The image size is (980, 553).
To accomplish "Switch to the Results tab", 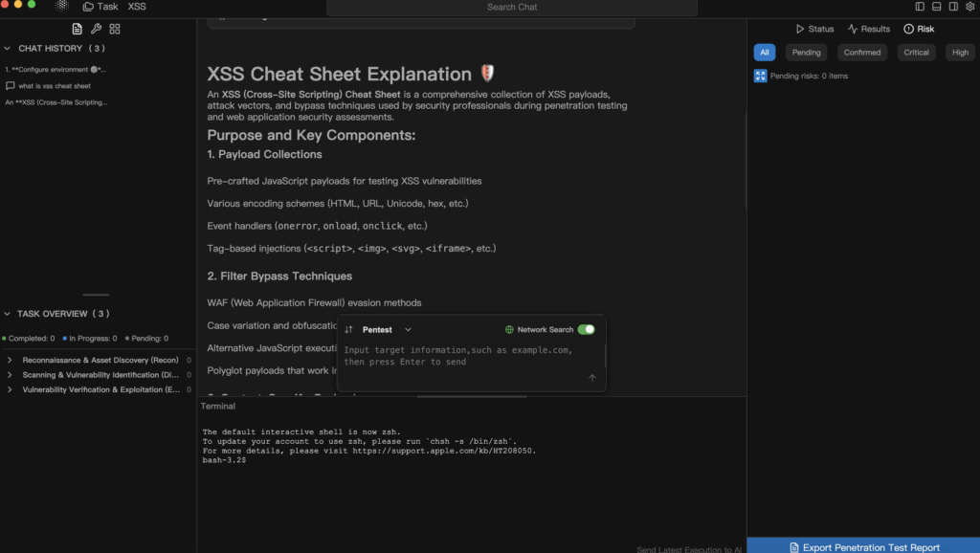I will tap(868, 29).
